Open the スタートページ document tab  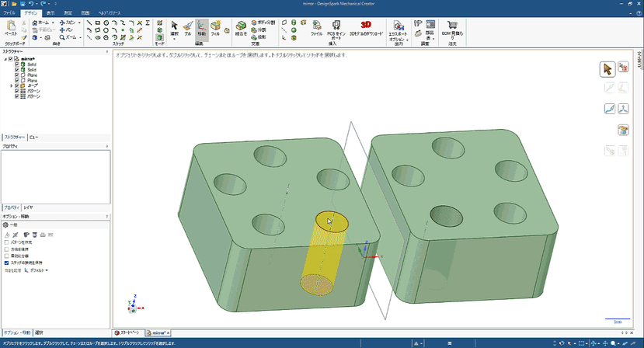[127, 332]
